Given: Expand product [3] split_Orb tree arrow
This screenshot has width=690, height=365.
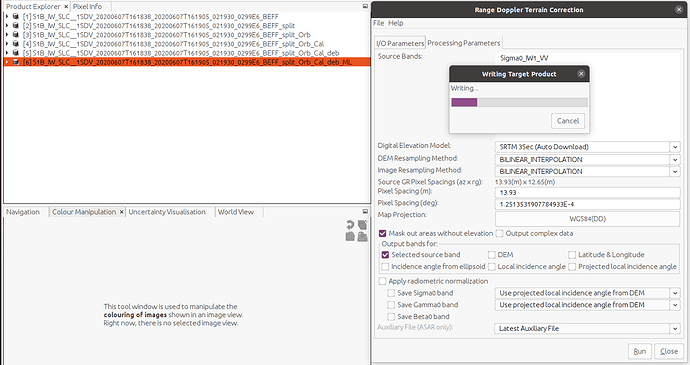Looking at the screenshot, I should point(7,35).
